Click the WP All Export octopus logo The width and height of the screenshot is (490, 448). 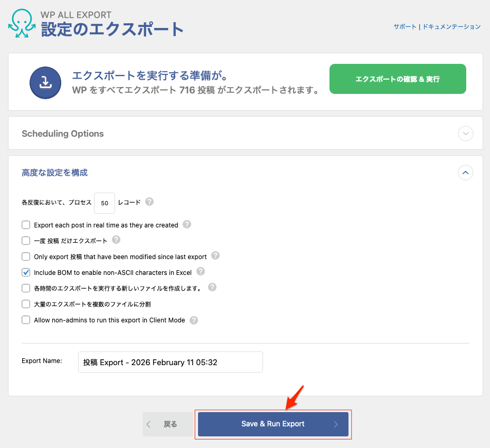[22, 24]
